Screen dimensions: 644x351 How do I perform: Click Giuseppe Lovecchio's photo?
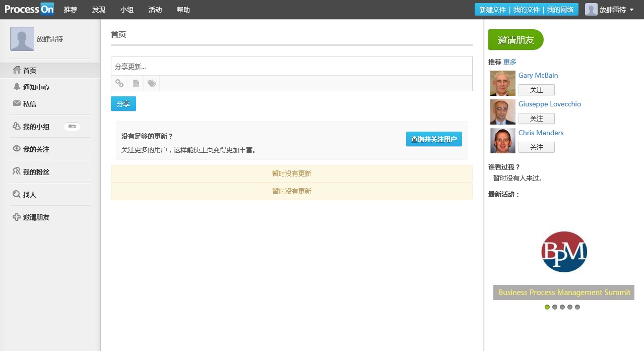[x=503, y=112]
